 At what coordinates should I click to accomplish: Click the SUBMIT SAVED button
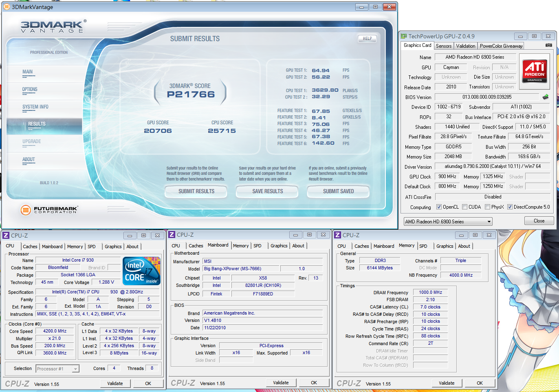pyautogui.click(x=338, y=191)
